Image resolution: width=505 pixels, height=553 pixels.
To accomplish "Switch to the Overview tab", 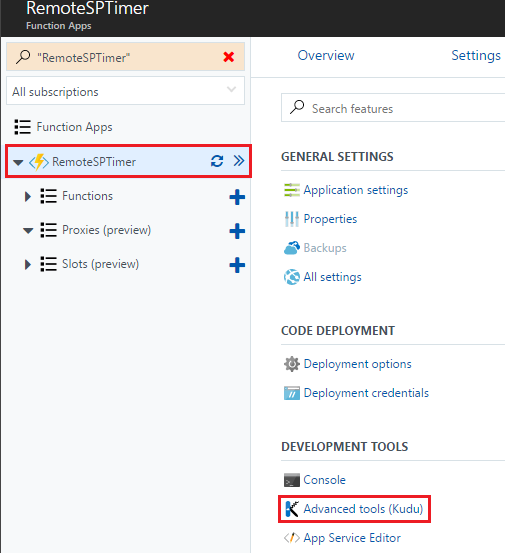I will 326,55.
